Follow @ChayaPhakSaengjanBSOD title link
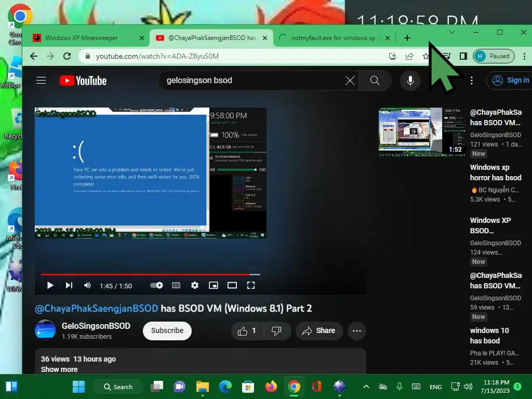 coord(96,308)
